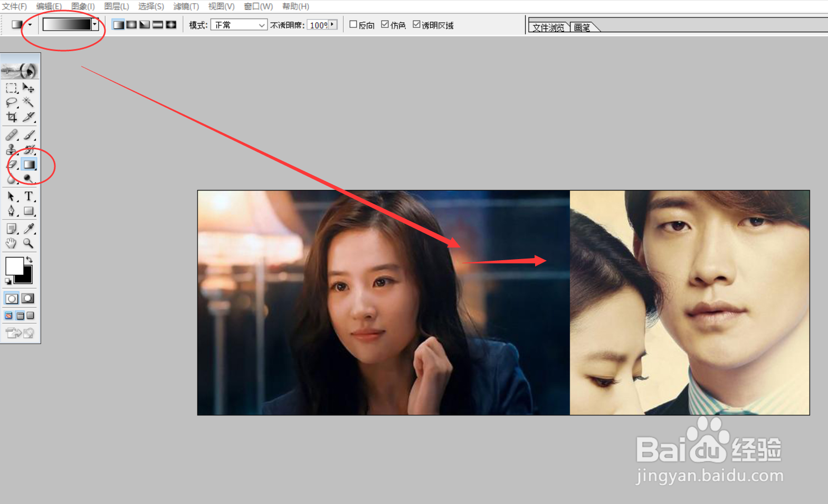Open the 模式 blend mode dropdown

point(239,25)
